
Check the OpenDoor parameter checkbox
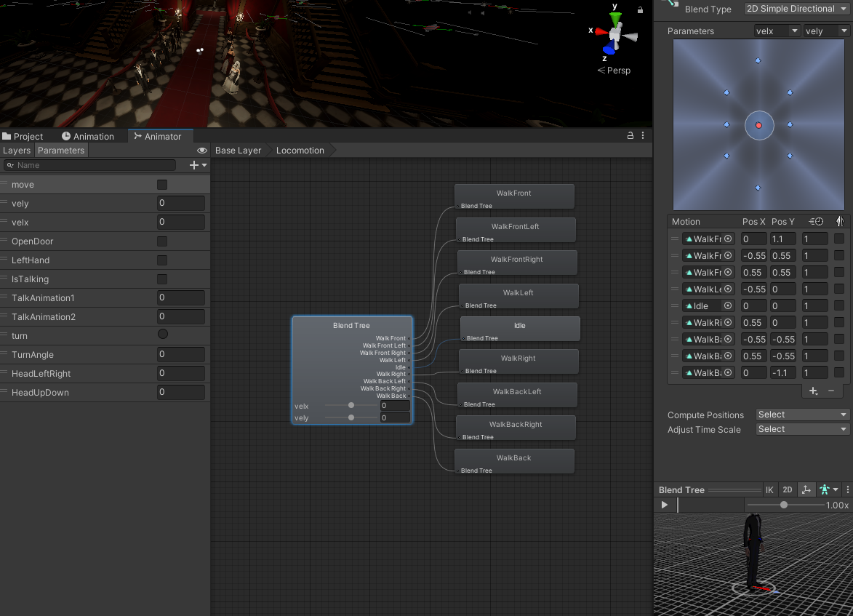(x=162, y=241)
